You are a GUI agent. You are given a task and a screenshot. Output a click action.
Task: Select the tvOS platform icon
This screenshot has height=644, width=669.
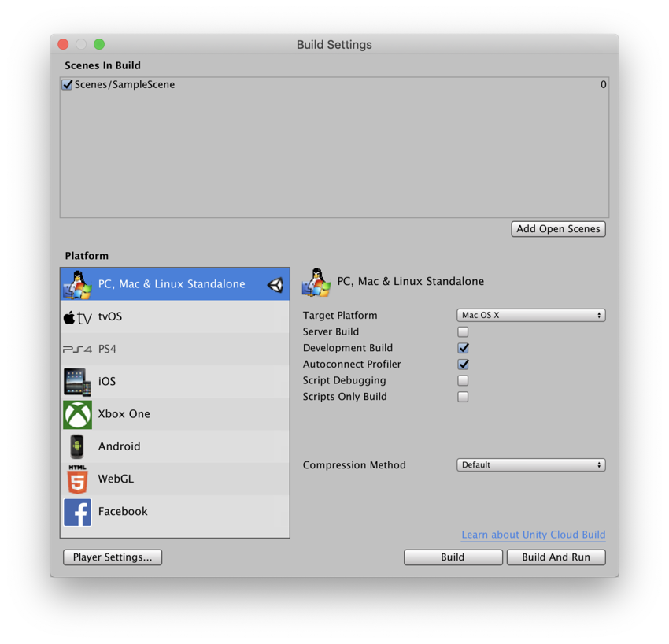pos(77,316)
